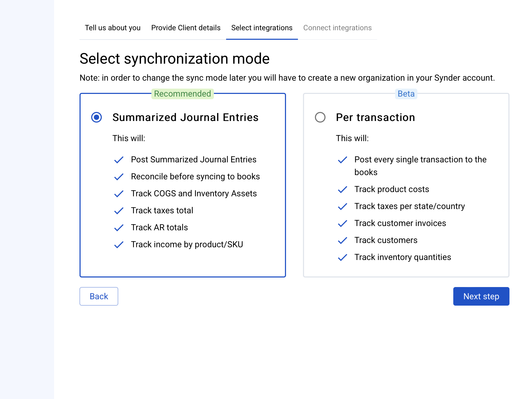Click checkmark next to Reconcile before syncing
532x399 pixels.
[119, 177]
